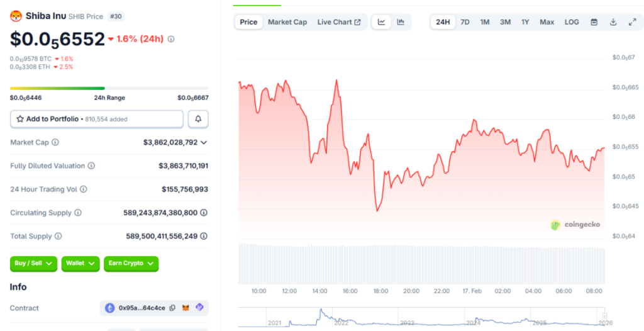644x331 pixels.
Task: Expand the Earn Crypto dropdown
Action: (131, 264)
